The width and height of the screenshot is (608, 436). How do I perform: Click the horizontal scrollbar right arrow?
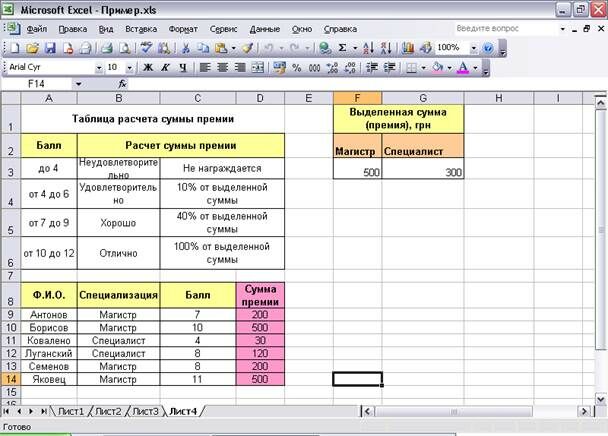[x=584, y=411]
